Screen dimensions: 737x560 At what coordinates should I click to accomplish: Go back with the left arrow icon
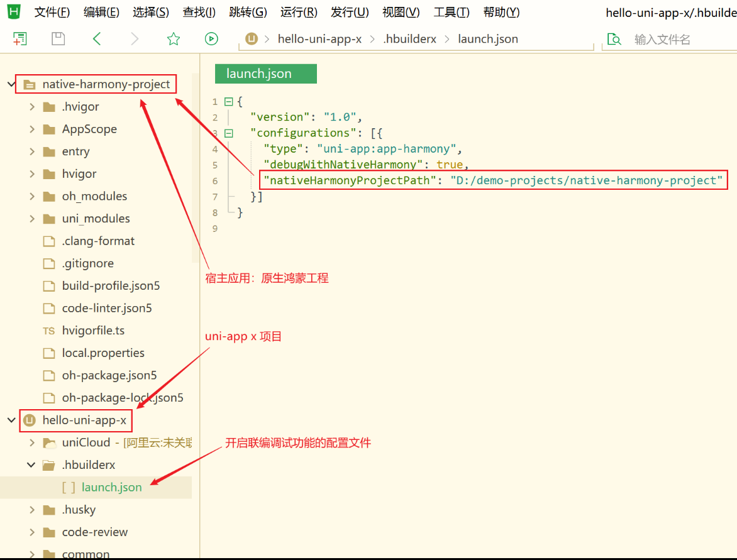[97, 38]
